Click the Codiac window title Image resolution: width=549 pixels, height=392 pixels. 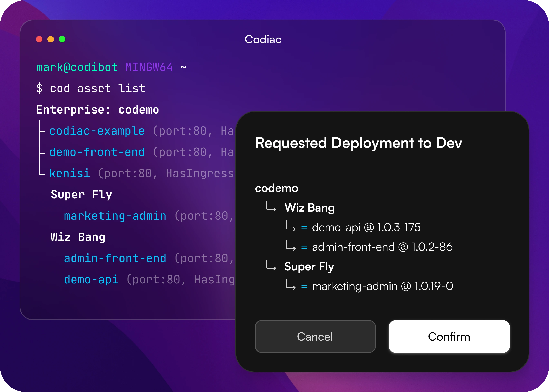click(263, 39)
